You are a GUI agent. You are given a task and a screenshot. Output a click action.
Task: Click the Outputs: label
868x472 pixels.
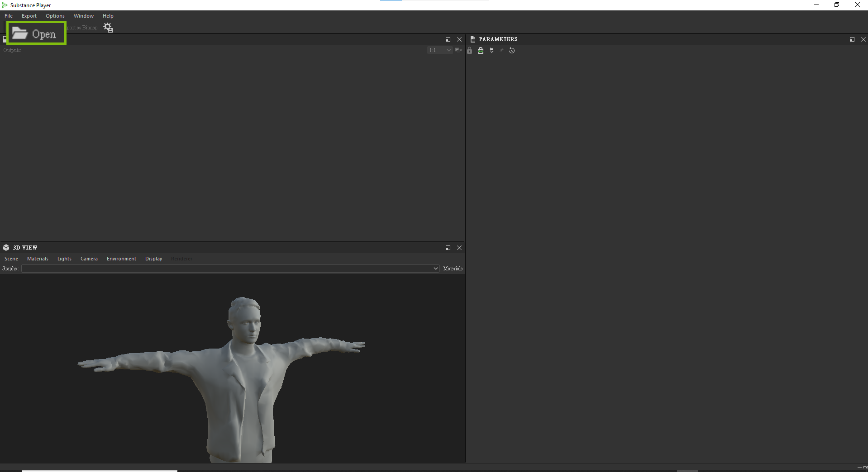click(x=12, y=50)
